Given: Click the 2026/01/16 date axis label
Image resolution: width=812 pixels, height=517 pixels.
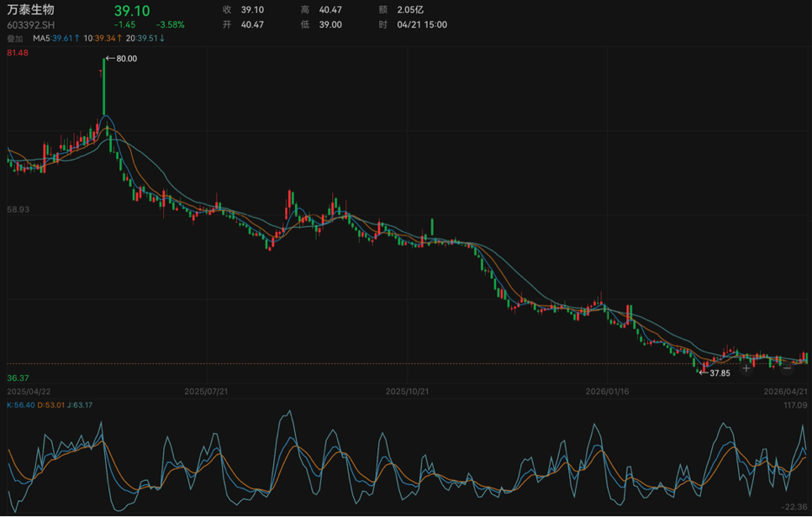Looking at the screenshot, I should [608, 392].
